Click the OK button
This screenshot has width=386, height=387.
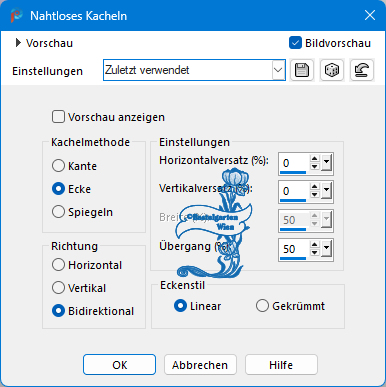click(x=119, y=365)
